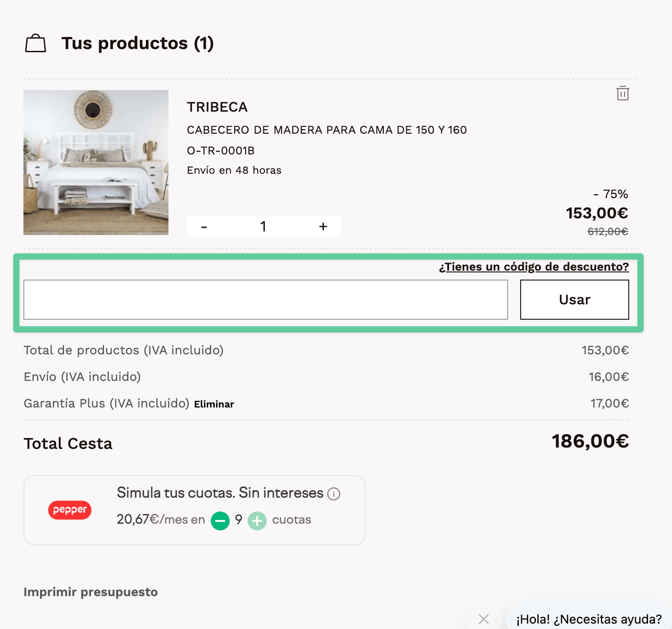The height and width of the screenshot is (629, 672).
Task: Click the green minus icon to reduce cuotas
Action: [220, 520]
